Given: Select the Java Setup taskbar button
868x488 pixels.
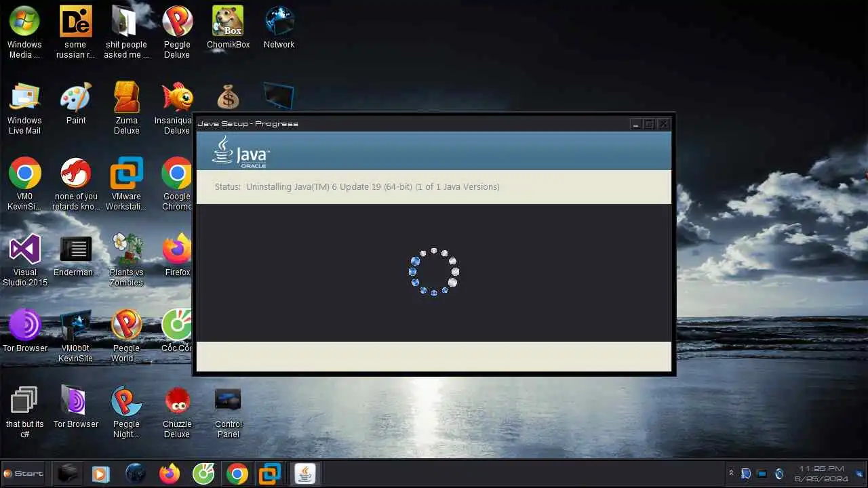Looking at the screenshot, I should [305, 474].
